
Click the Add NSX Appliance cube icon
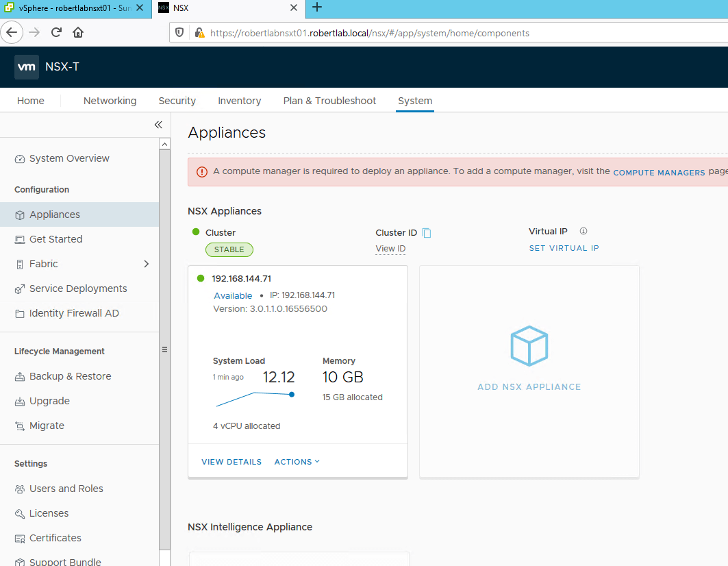[529, 346]
